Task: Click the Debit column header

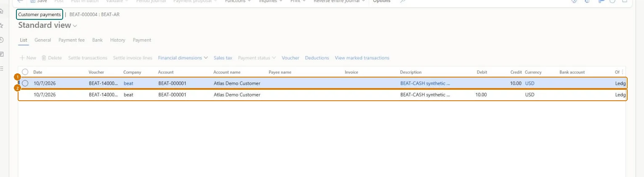Action: [482, 72]
